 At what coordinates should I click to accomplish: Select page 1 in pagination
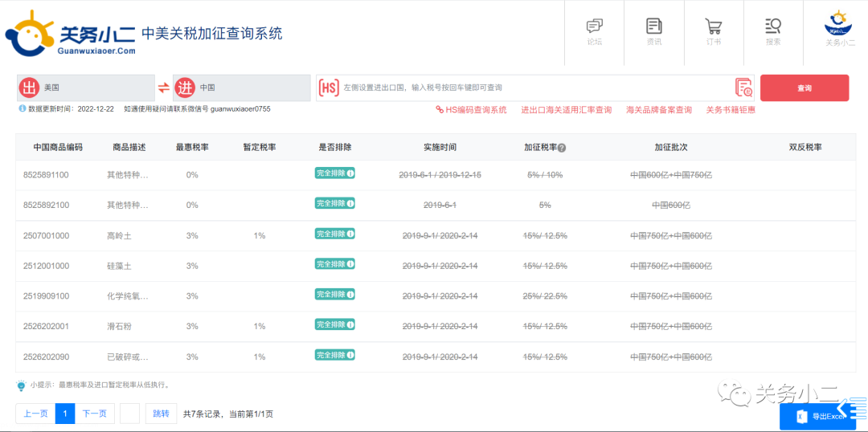(65, 414)
